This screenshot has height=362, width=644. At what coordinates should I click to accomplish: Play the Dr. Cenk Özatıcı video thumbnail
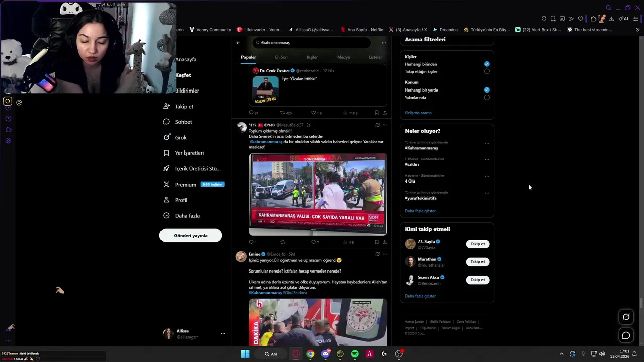265,89
